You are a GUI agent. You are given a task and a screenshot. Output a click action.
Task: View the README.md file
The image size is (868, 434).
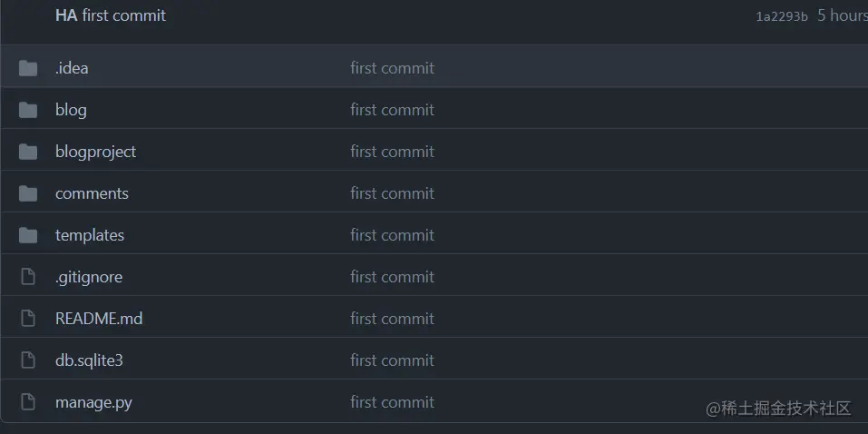98,319
